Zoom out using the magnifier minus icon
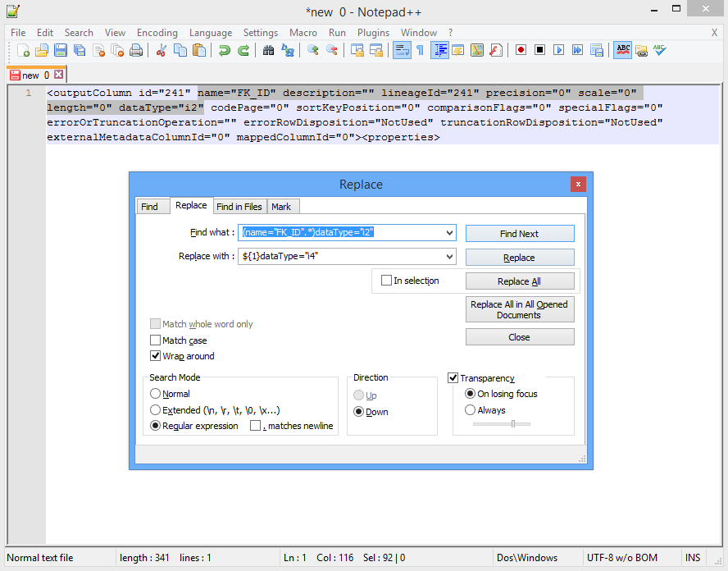This screenshot has height=571, width=728. (332, 50)
